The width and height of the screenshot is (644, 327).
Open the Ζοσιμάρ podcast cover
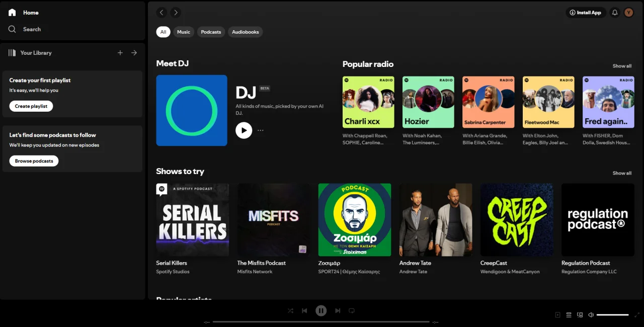355,220
